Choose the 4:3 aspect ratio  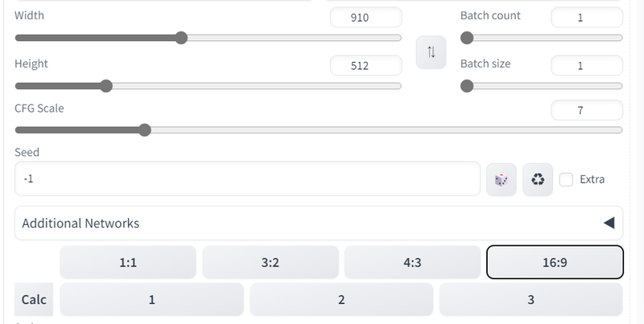tap(412, 262)
